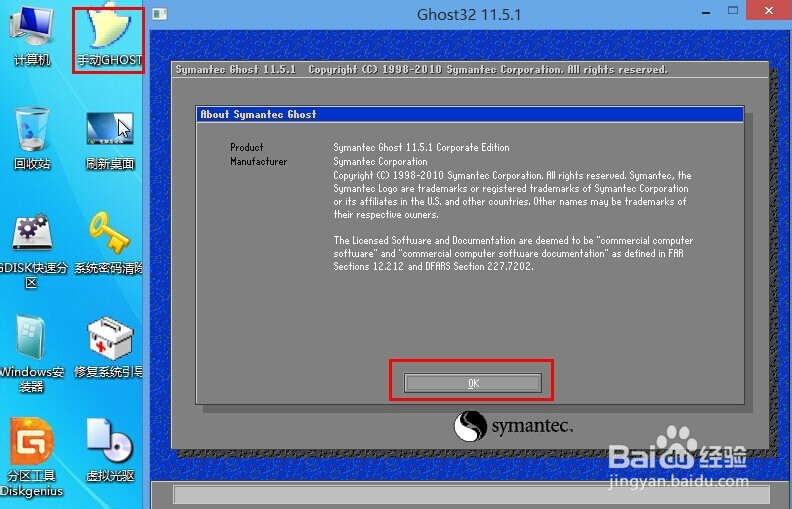Viewport: 792px width, 509px height.
Task: Close the Ghost32 11.5.1 window
Action: tap(769, 11)
